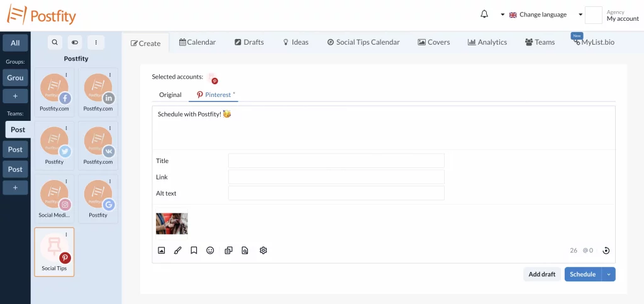This screenshot has width=644, height=304.
Task: Click the bookmark icon in the post toolbar
Action: click(194, 250)
